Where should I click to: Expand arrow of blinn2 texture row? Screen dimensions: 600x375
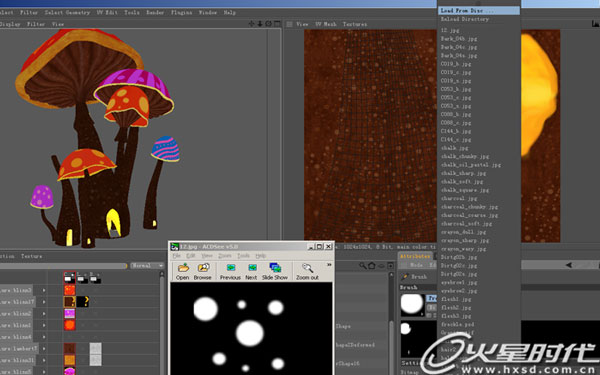[44, 314]
